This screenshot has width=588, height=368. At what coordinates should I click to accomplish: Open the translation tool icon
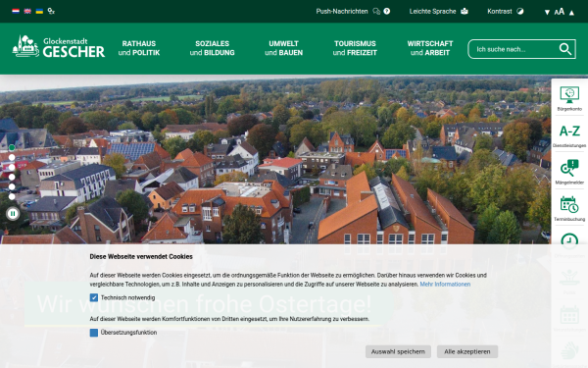point(51,11)
